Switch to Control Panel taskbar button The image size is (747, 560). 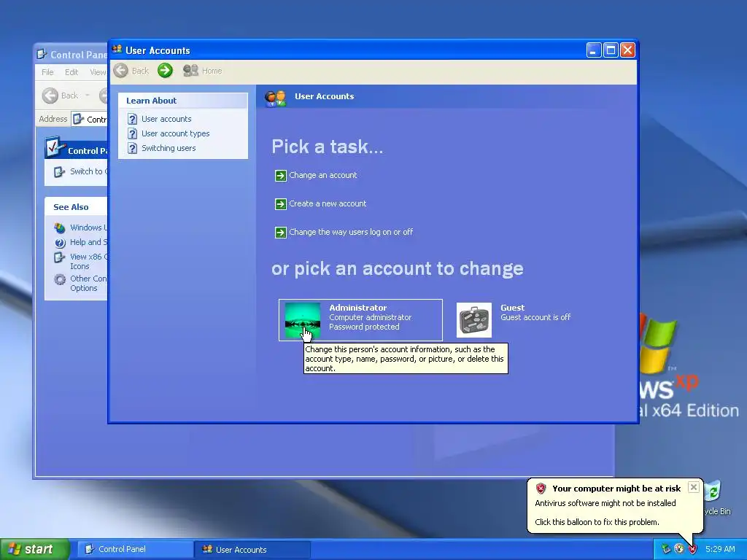tap(136, 550)
